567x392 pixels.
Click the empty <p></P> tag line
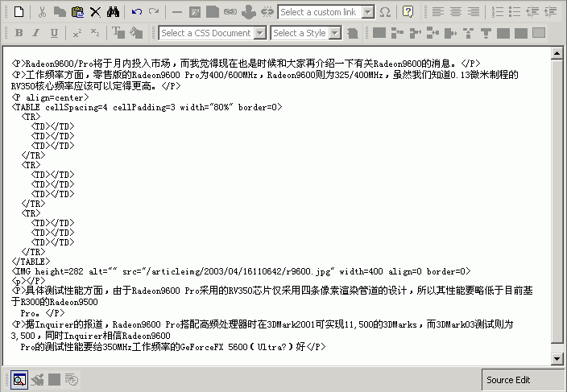point(28,281)
